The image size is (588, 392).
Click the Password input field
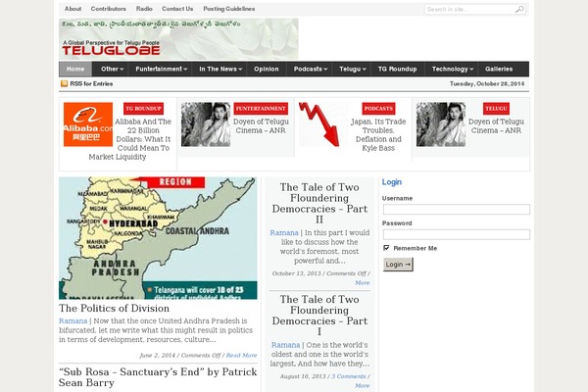coord(457,234)
